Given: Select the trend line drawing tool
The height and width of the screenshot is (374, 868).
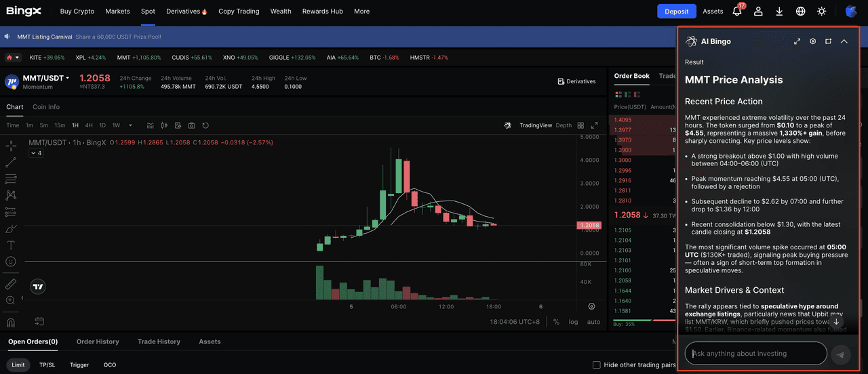Looking at the screenshot, I should pos(11,163).
